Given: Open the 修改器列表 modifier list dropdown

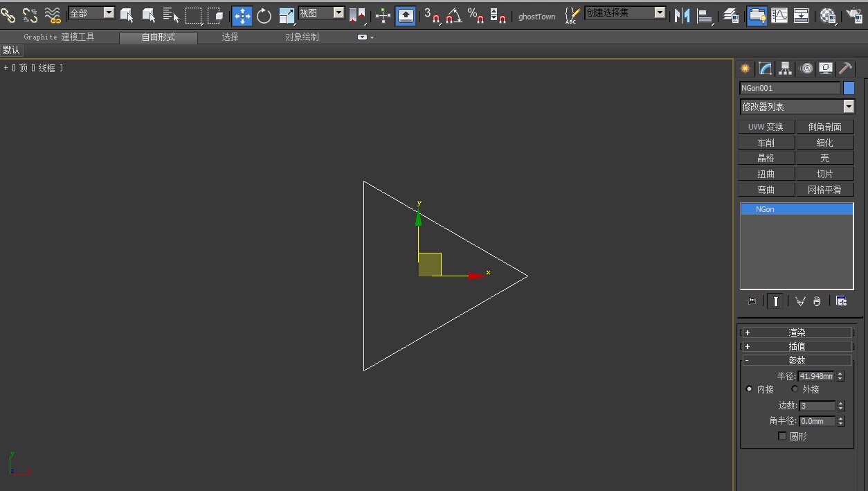Looking at the screenshot, I should pyautogui.click(x=797, y=107).
